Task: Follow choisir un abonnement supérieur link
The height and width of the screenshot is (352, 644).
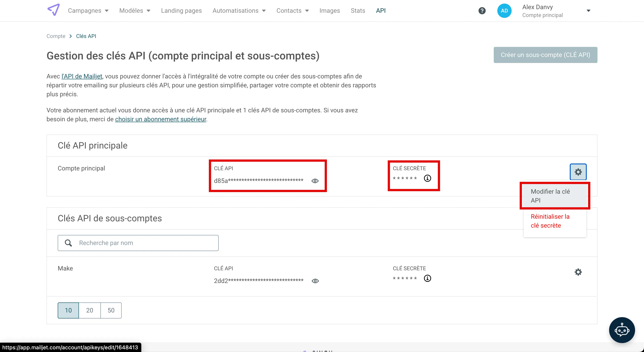Action: click(161, 119)
